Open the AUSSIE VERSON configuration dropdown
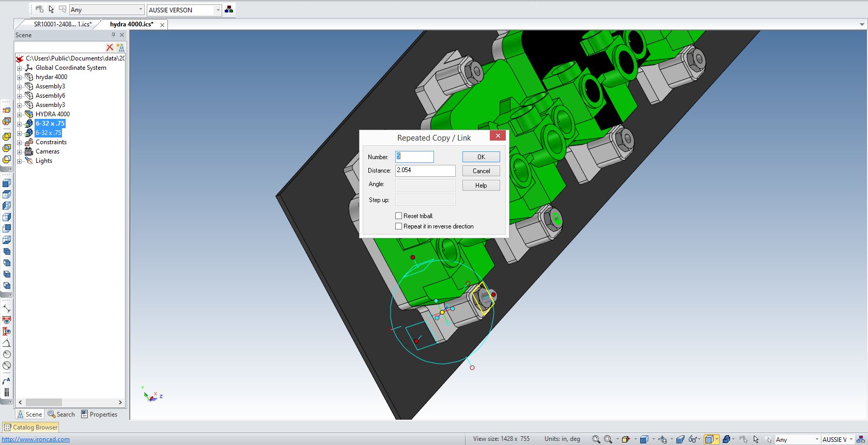This screenshot has width=868, height=445. pos(218,10)
